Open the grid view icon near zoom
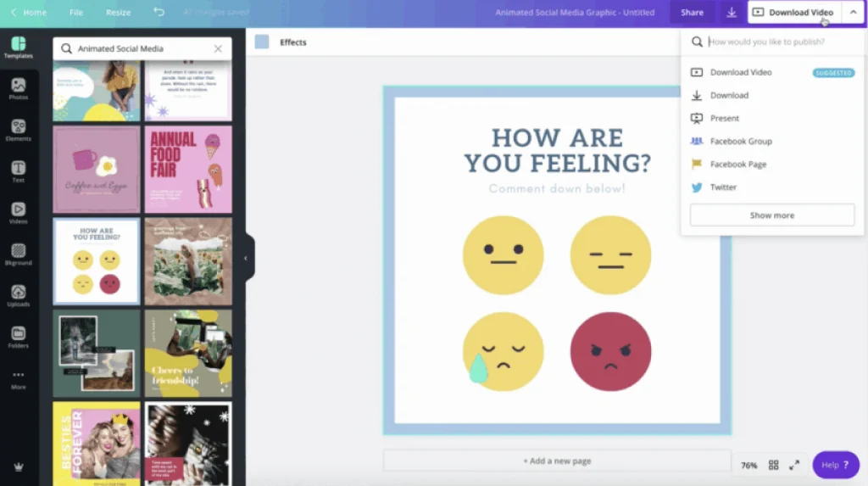Image resolution: width=868 pixels, height=486 pixels. coord(773,465)
